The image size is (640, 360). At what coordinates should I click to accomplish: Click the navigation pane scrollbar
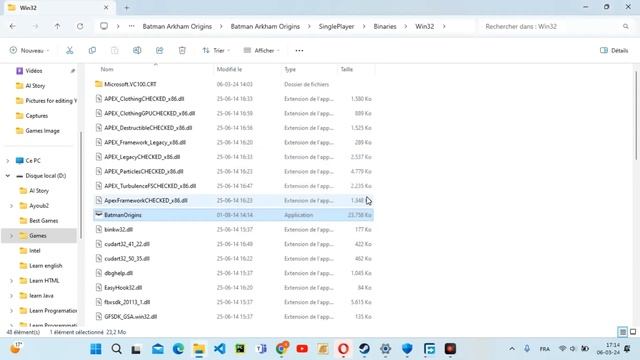[x=80, y=185]
